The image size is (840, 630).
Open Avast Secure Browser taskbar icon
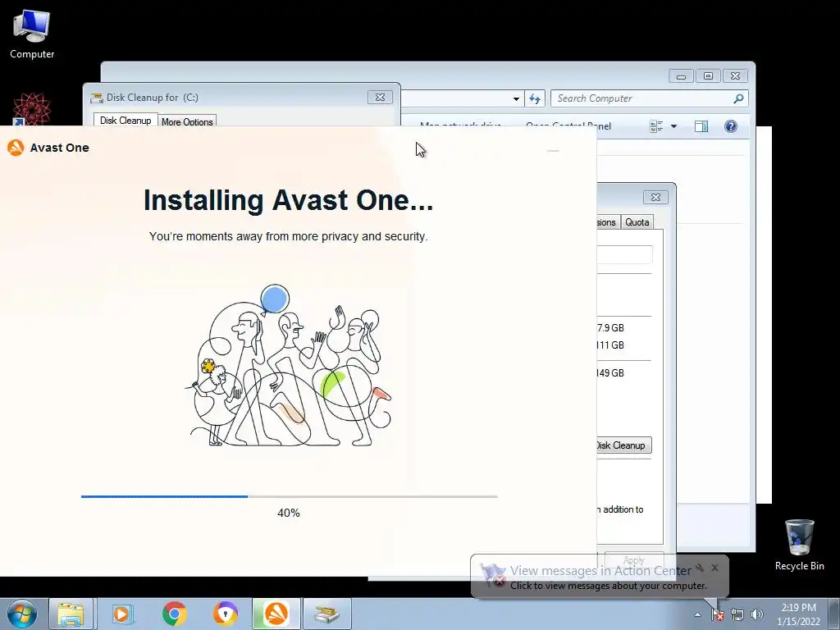(x=226, y=614)
